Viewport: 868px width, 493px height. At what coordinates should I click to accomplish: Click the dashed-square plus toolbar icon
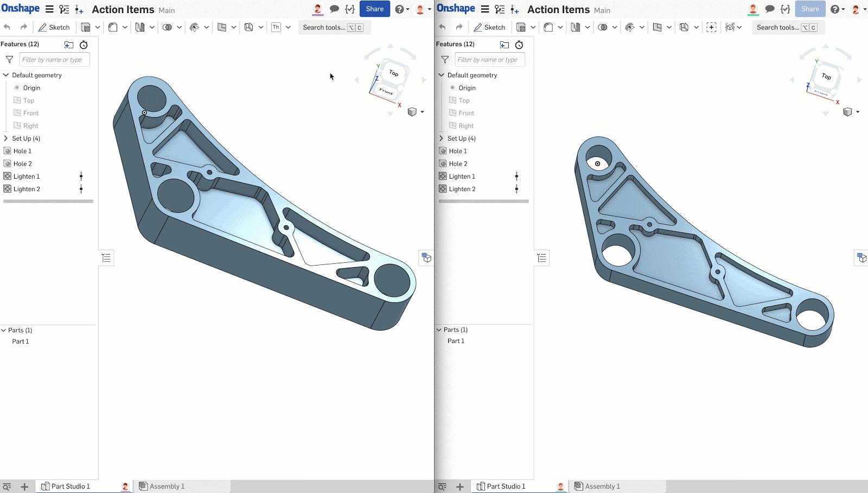point(711,27)
